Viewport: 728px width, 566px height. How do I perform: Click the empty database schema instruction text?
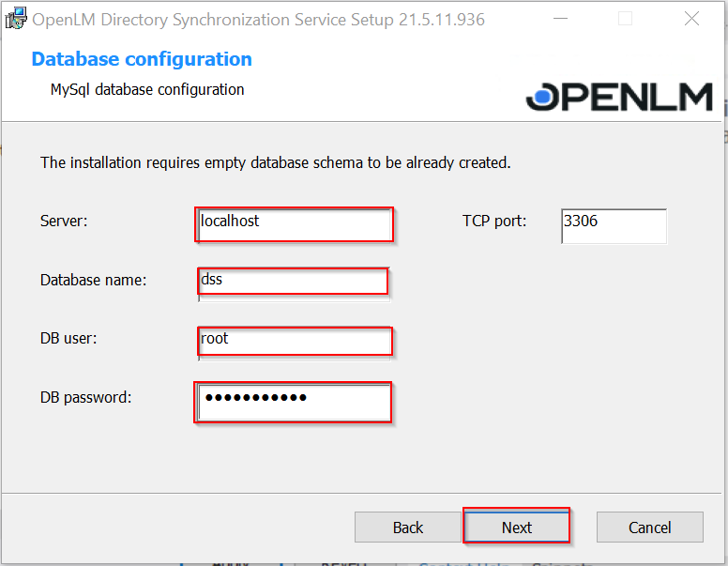pyautogui.click(x=275, y=162)
